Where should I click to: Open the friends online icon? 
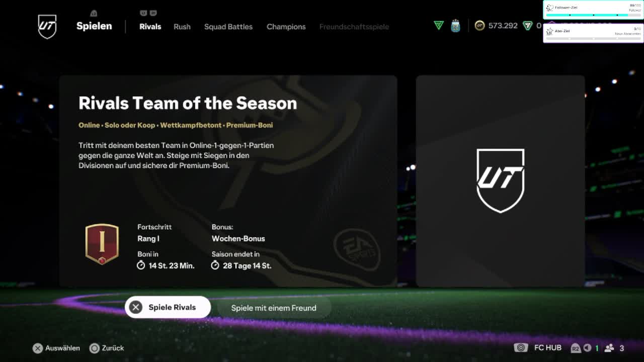[x=609, y=348]
